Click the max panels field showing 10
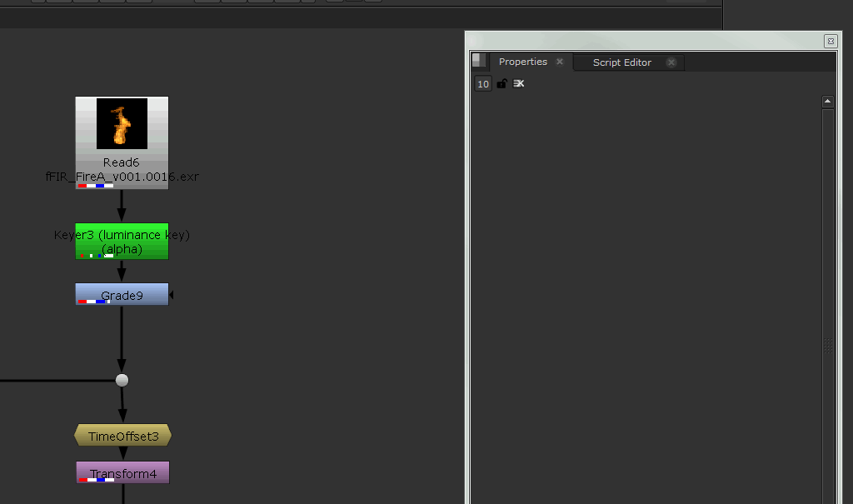 (x=483, y=84)
